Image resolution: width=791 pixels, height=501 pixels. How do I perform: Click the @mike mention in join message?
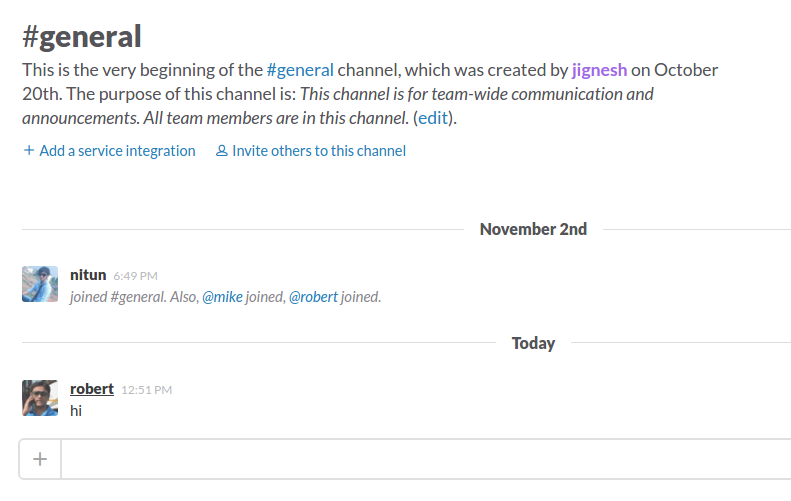[224, 297]
